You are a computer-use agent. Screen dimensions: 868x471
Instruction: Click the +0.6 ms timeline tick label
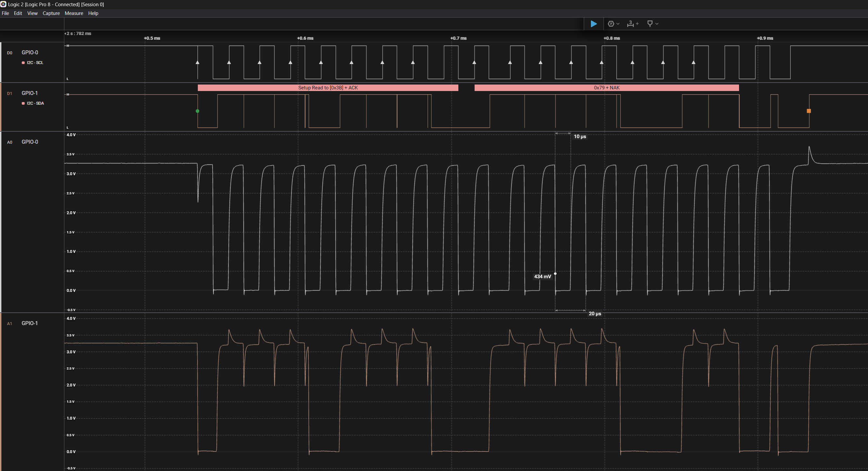pos(305,38)
